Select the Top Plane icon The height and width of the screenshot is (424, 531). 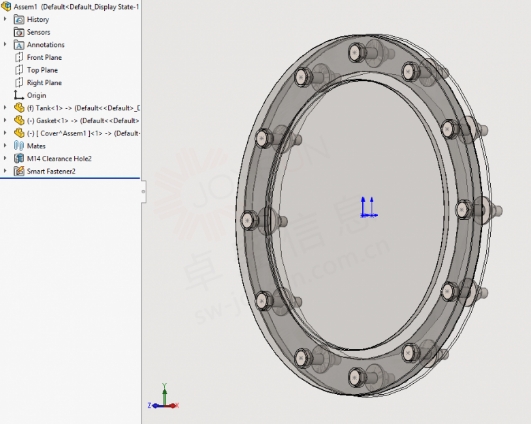click(19, 70)
